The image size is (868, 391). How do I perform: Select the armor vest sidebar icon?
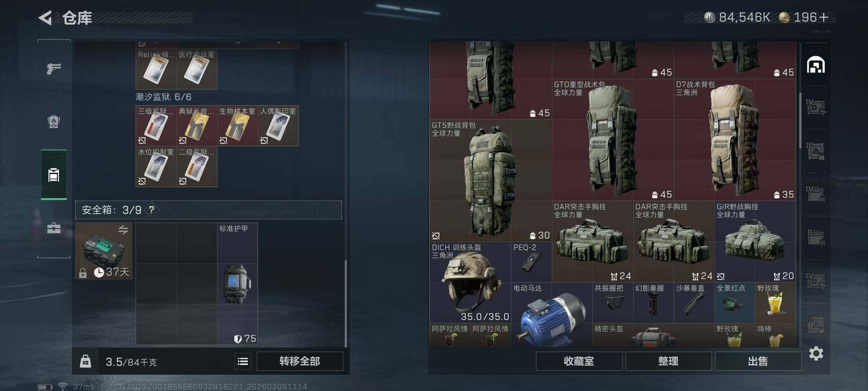pyautogui.click(x=54, y=122)
